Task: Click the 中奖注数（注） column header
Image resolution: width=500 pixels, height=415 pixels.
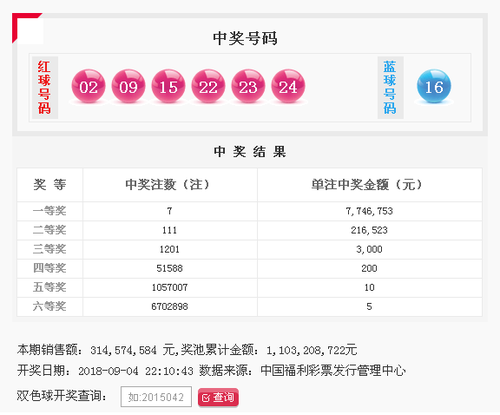Action: coord(169,184)
